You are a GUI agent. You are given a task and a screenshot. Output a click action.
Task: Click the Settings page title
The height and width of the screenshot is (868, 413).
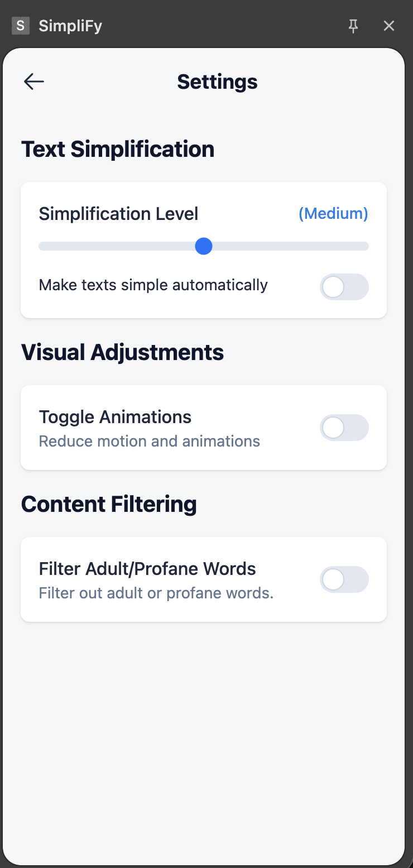[217, 81]
